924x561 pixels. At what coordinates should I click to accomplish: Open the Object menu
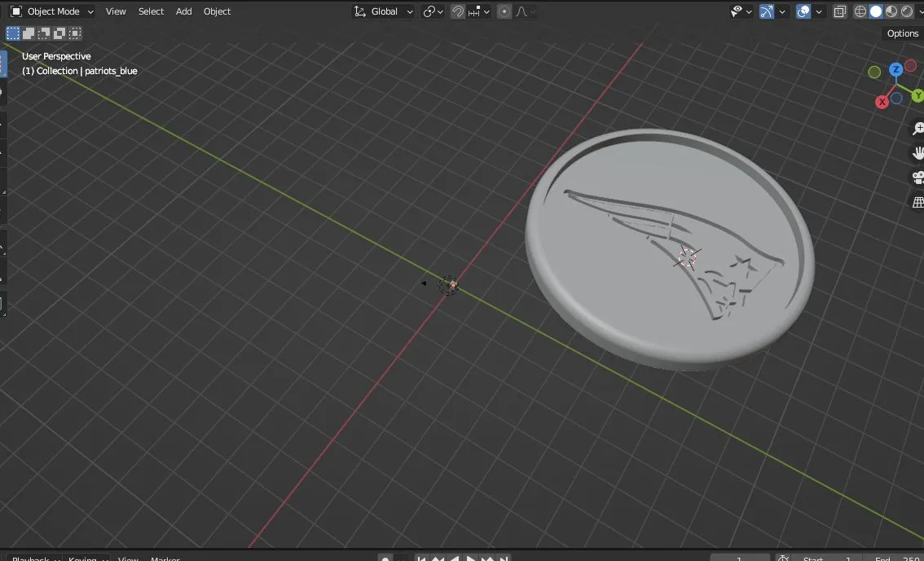click(217, 11)
